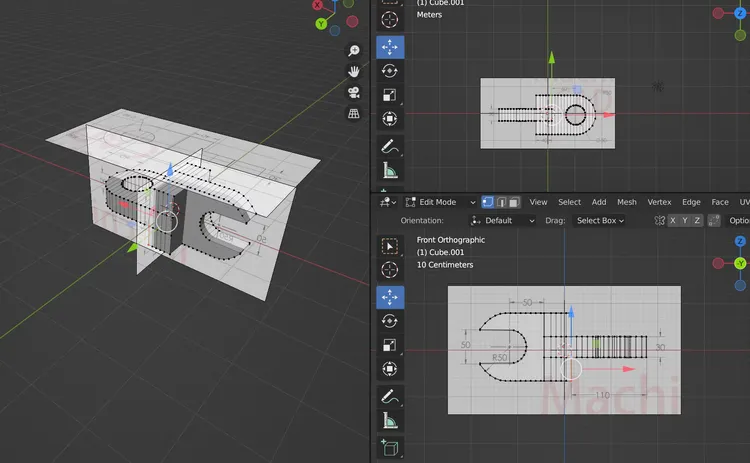Screen dimensions: 750x463
Task: Toggle X axis mirror button
Action: 673,220
